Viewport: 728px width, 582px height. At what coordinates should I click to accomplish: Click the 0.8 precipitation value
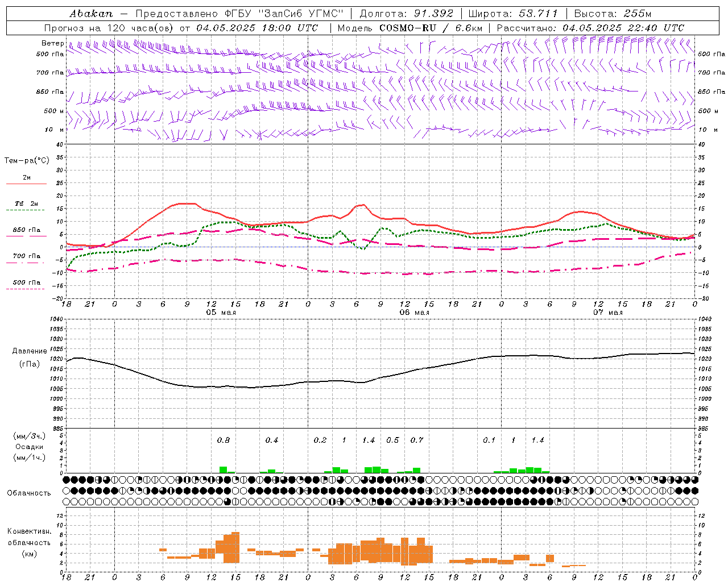tap(224, 440)
